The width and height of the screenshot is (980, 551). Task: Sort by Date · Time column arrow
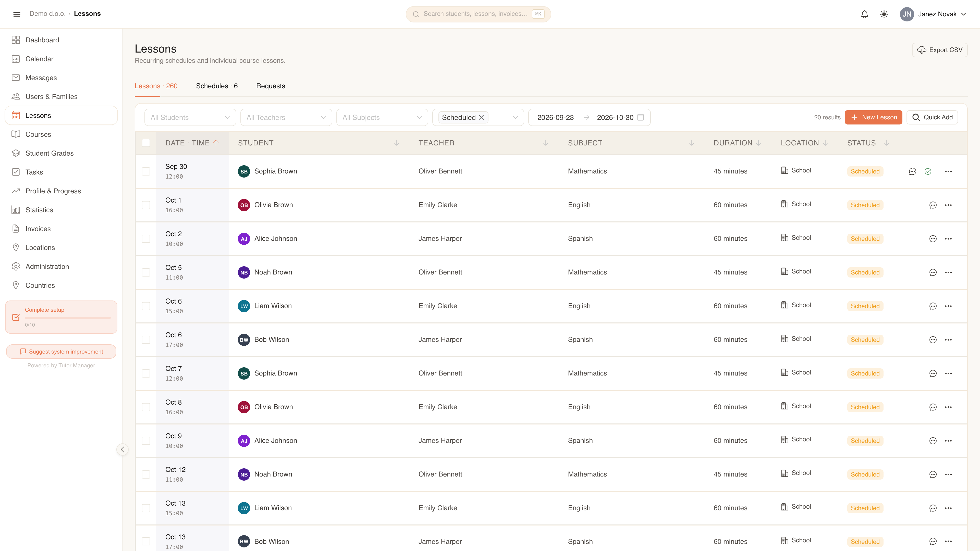tap(216, 143)
